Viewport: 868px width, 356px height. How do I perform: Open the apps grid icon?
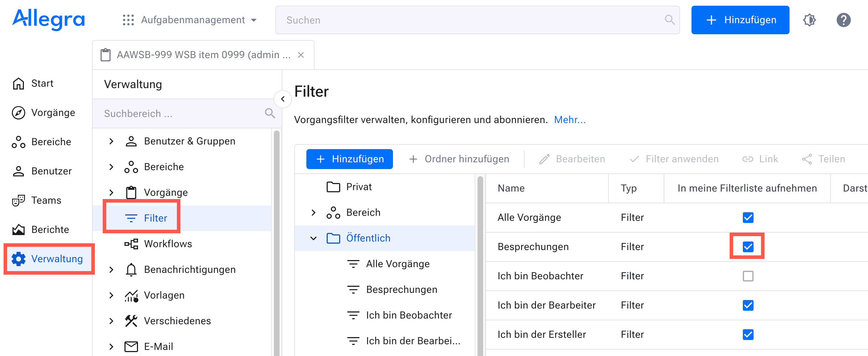128,20
